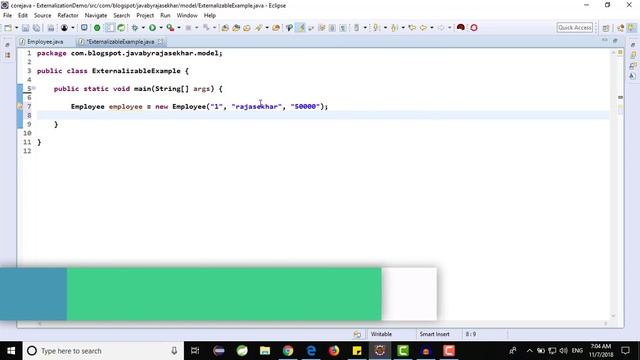Open the Back navigation history dropdown
The width and height of the screenshot is (640, 360).
tap(432, 28)
